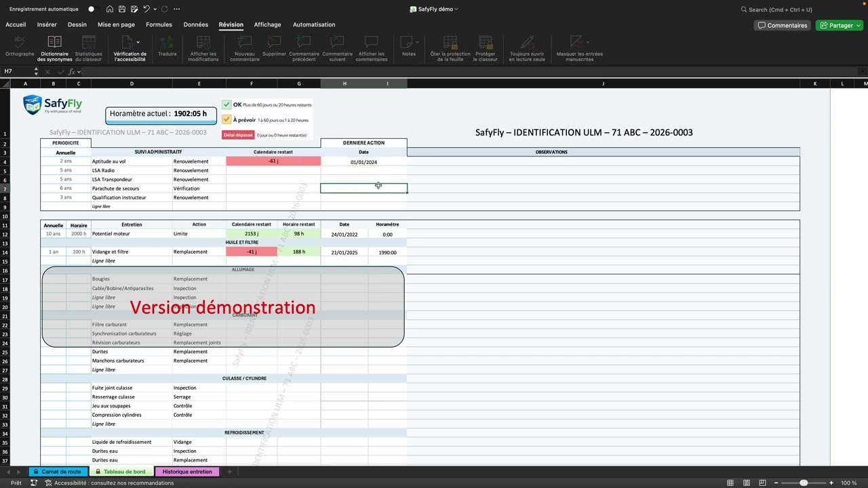
Task: Toggle Enregistrement automatique switch
Action: coord(92,9)
